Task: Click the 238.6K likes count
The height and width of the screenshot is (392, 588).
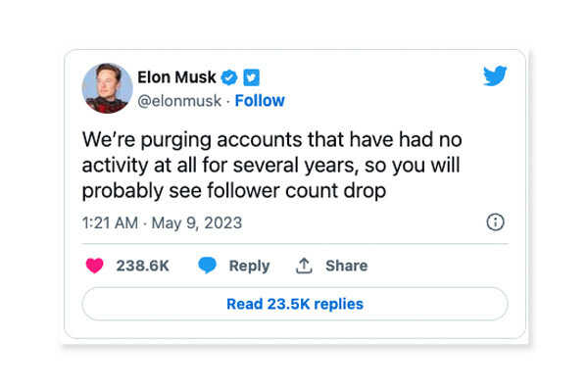Action: 145,266
